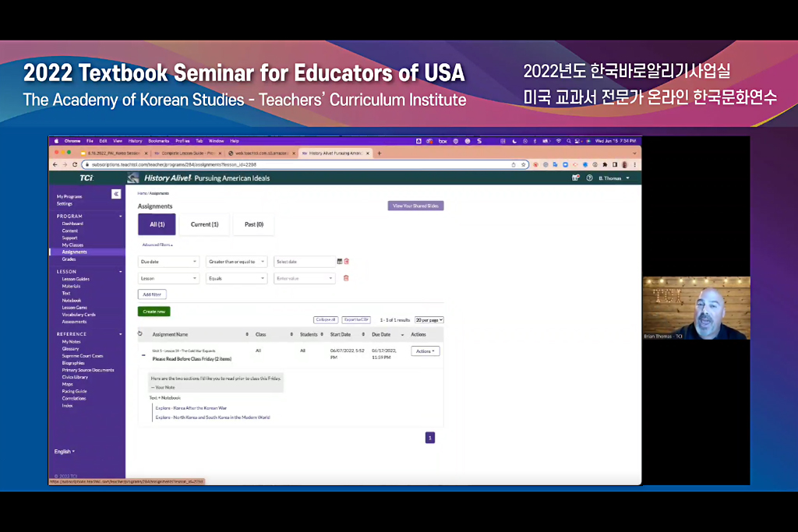This screenshot has height=532, width=798.
Task: Change the 20 per page dropdown
Action: point(429,320)
